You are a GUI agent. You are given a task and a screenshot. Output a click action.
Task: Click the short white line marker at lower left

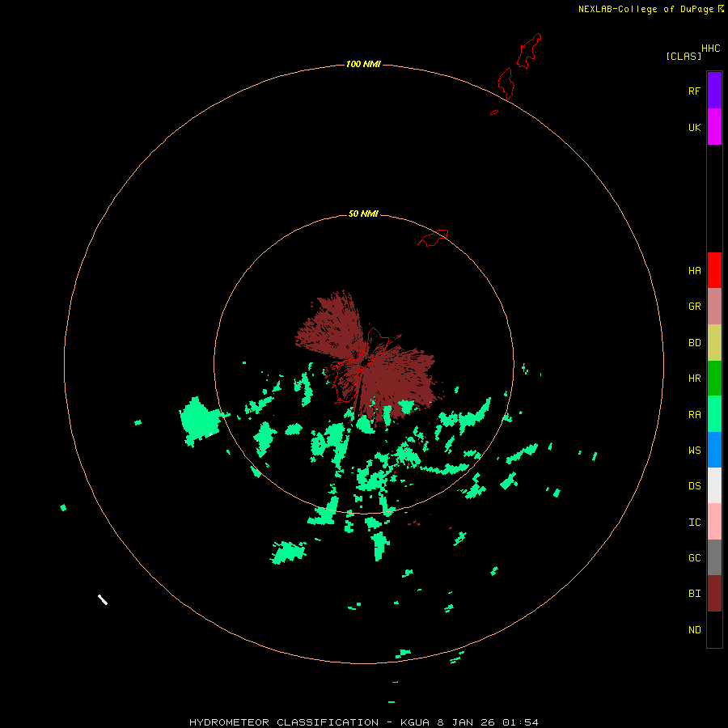tap(103, 599)
